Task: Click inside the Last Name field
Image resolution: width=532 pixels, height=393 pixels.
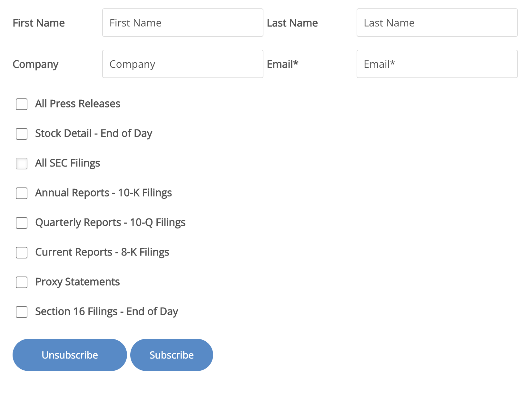Action: pyautogui.click(x=437, y=23)
